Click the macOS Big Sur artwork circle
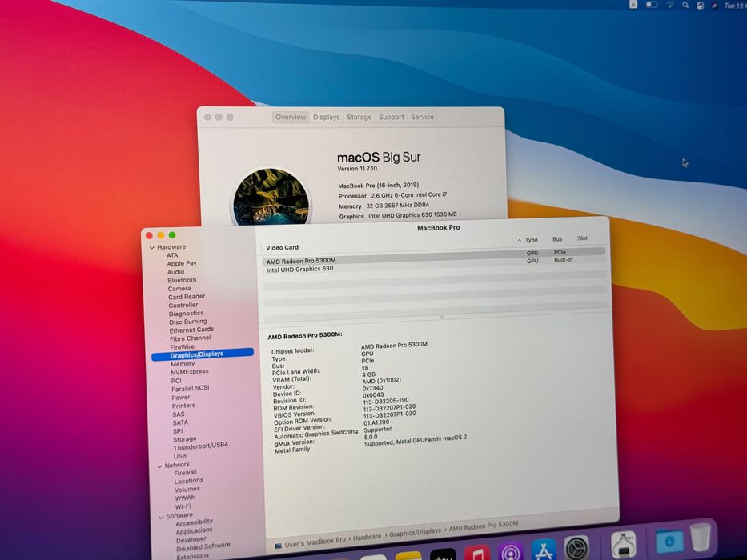The width and height of the screenshot is (747, 560). [271, 197]
